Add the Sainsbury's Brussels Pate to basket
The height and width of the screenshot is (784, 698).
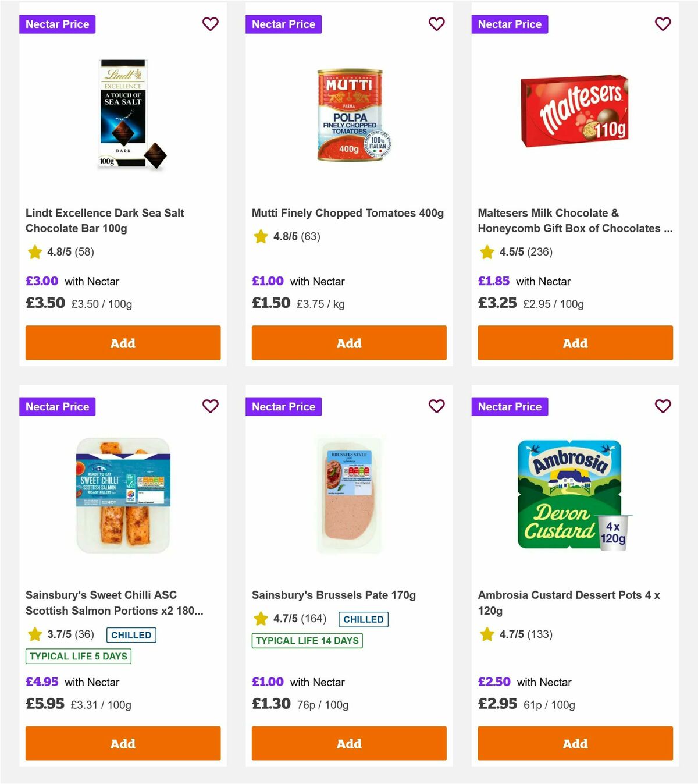(x=349, y=743)
